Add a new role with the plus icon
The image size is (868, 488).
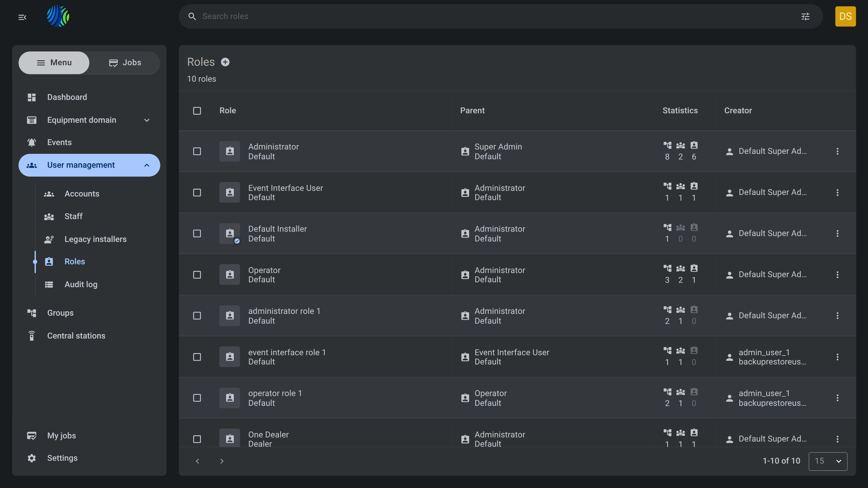click(x=225, y=62)
